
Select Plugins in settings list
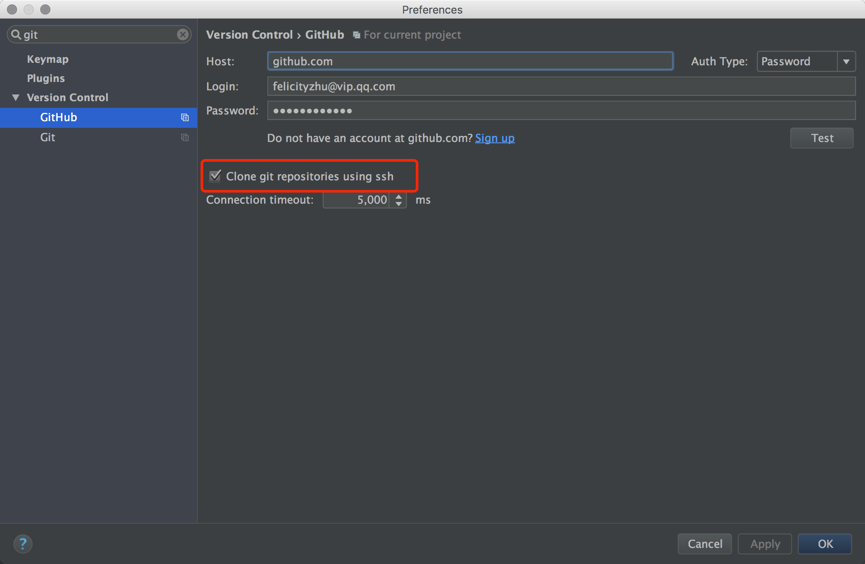coord(46,78)
